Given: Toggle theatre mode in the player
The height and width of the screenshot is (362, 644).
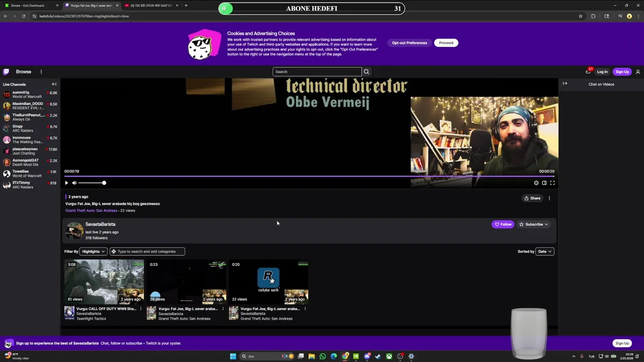Looking at the screenshot, I should tap(544, 183).
